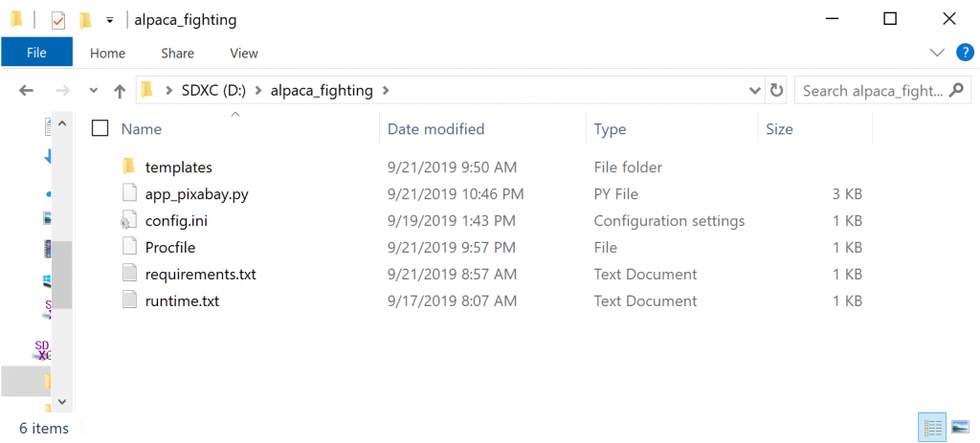
Task: Click the navigation pane scrollbar thumb
Action: click(61, 275)
